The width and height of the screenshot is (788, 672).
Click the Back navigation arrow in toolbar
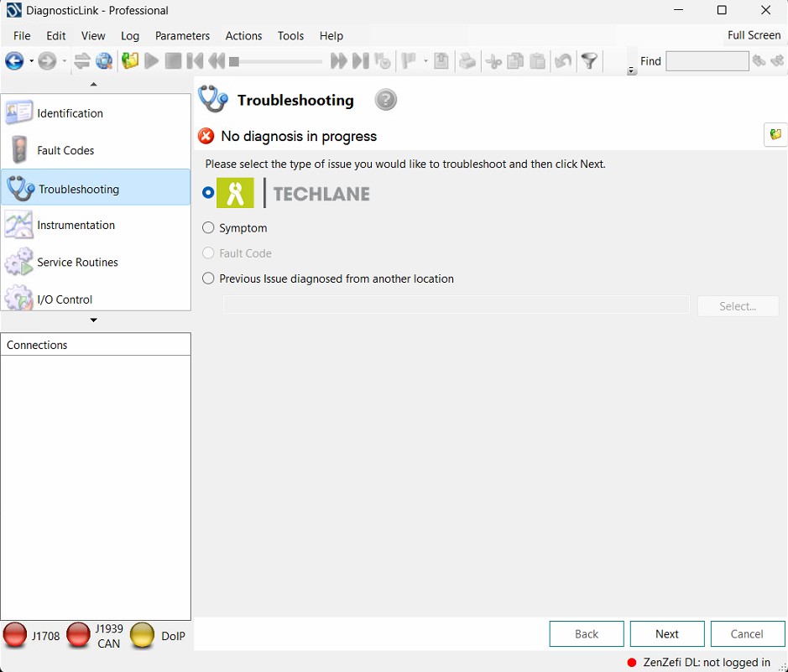pos(14,60)
